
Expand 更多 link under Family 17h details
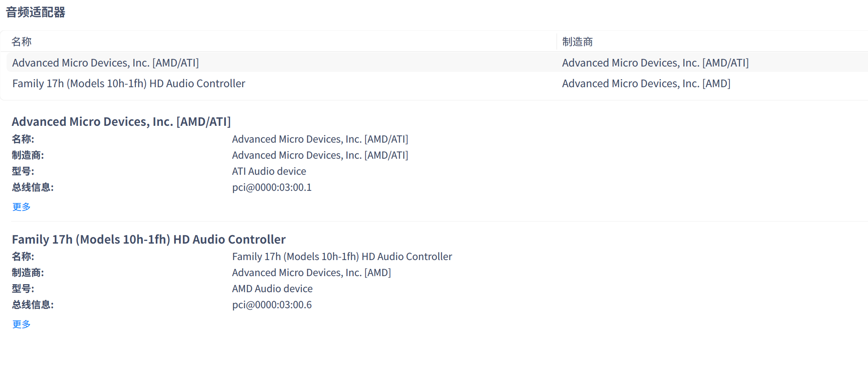[21, 324]
